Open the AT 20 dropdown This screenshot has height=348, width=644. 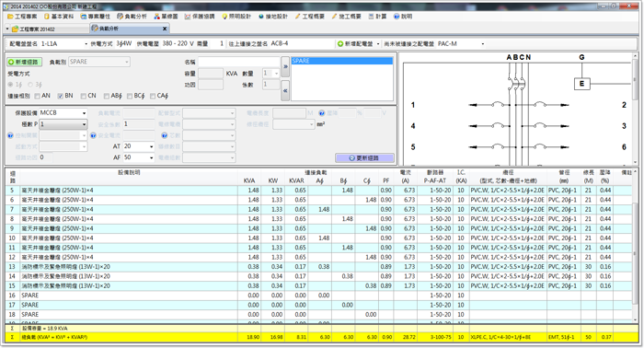(151, 146)
